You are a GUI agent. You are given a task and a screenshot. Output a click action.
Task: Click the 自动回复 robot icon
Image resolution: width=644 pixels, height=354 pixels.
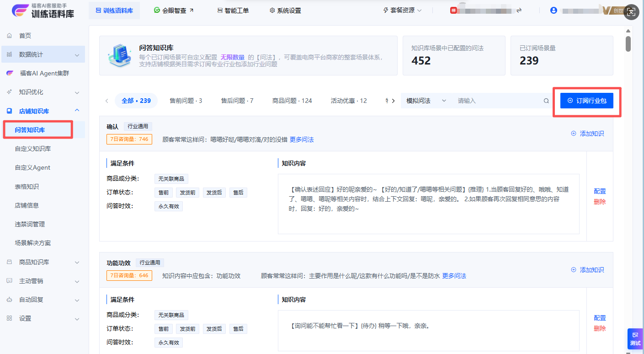[10, 300]
